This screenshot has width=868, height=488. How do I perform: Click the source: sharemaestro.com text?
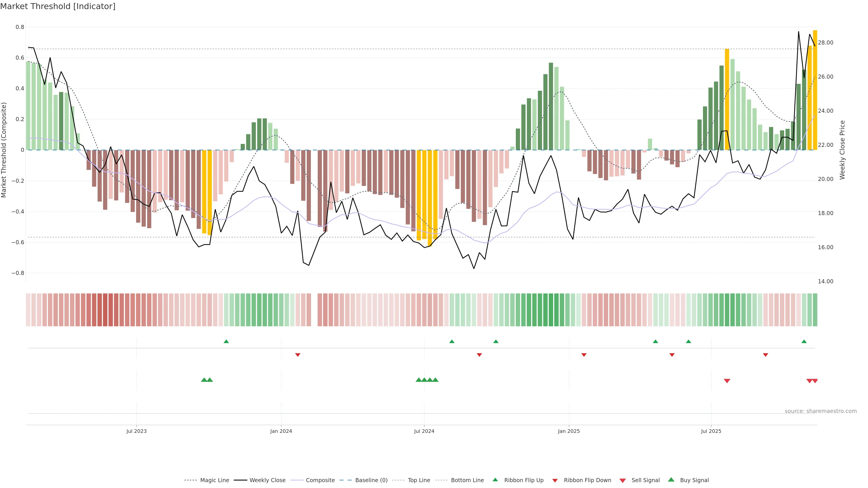tap(821, 411)
